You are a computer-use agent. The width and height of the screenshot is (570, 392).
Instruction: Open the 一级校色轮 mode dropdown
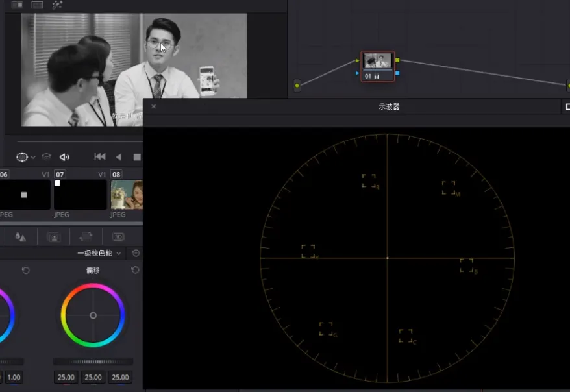coord(99,253)
